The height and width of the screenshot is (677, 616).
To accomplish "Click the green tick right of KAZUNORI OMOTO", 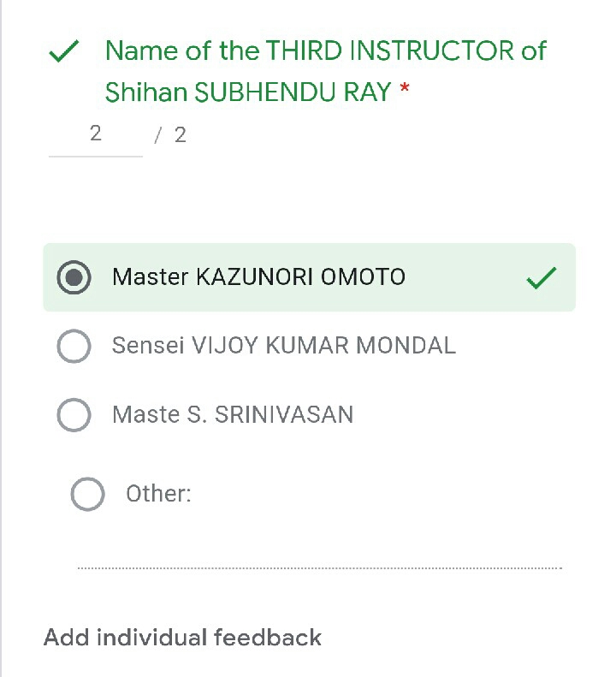I will pos(542,278).
